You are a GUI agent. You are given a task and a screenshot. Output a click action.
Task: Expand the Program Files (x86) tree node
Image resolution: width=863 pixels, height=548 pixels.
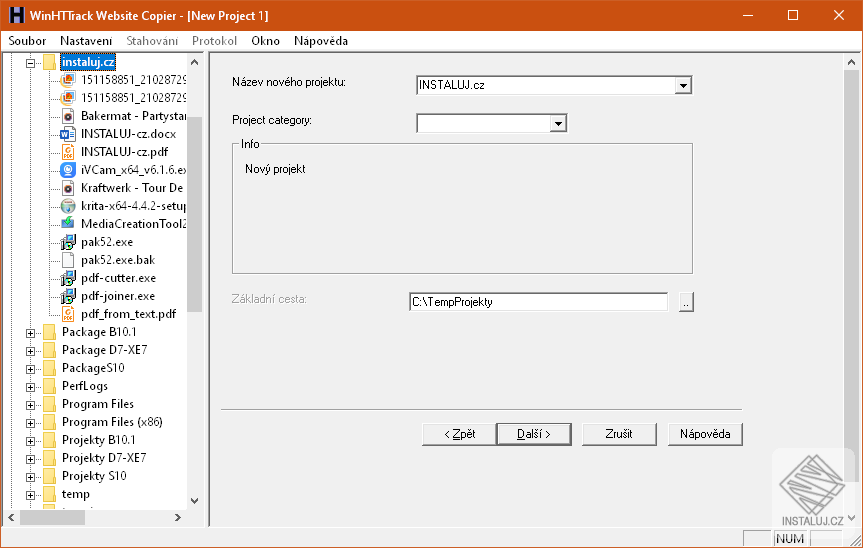pos(30,423)
